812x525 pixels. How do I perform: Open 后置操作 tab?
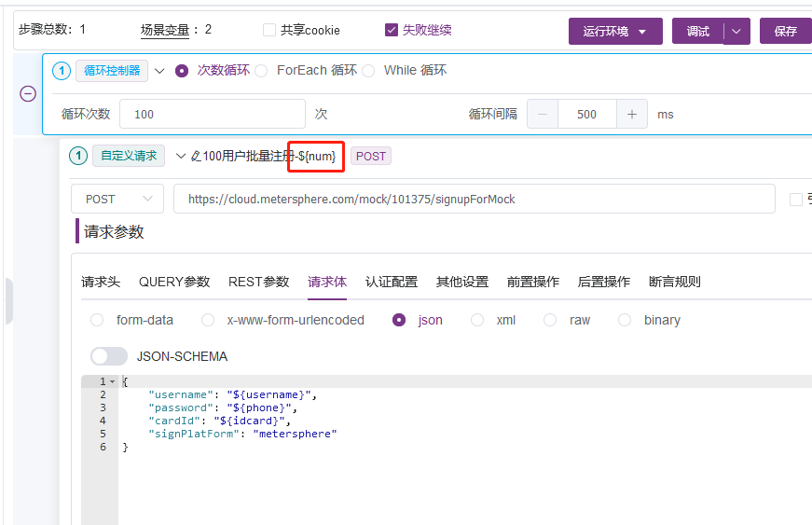pos(604,282)
